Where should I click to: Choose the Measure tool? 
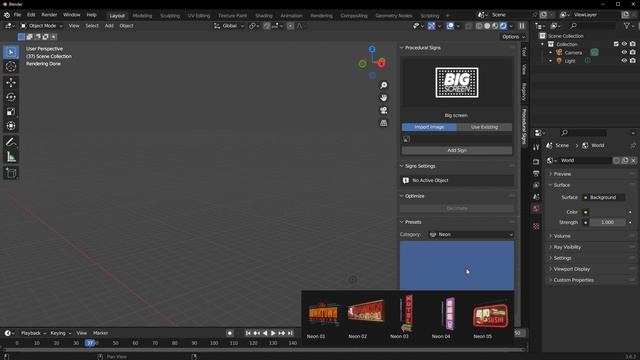(11, 157)
